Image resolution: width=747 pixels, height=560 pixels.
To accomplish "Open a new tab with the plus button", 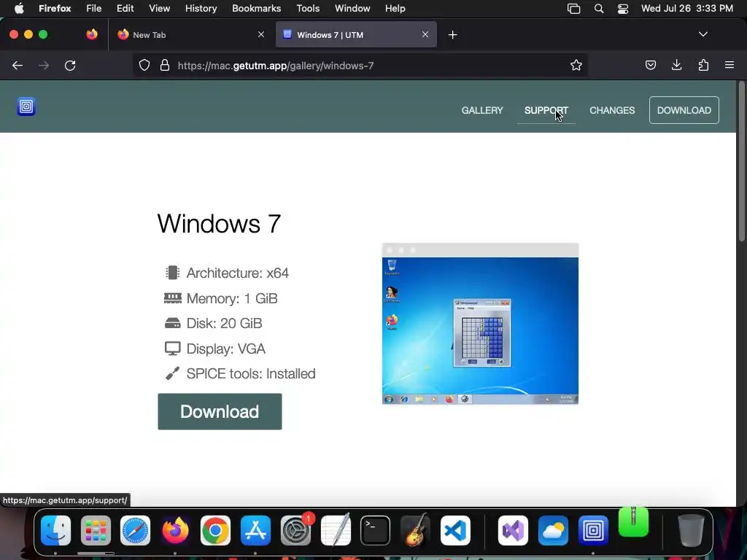I will [452, 35].
